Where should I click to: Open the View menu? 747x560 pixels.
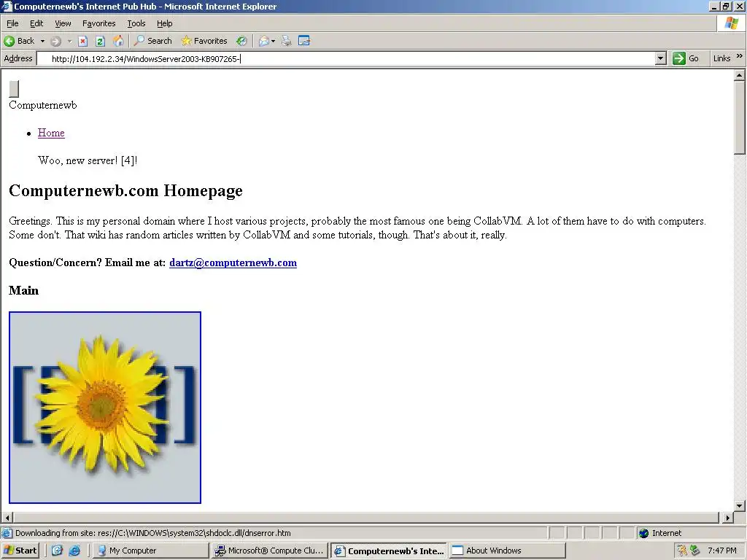coord(63,23)
